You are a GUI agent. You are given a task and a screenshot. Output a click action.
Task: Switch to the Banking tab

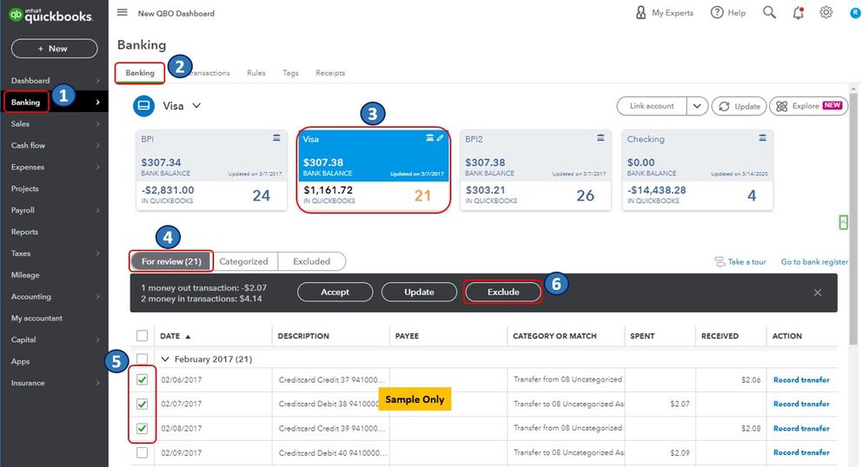tap(140, 73)
